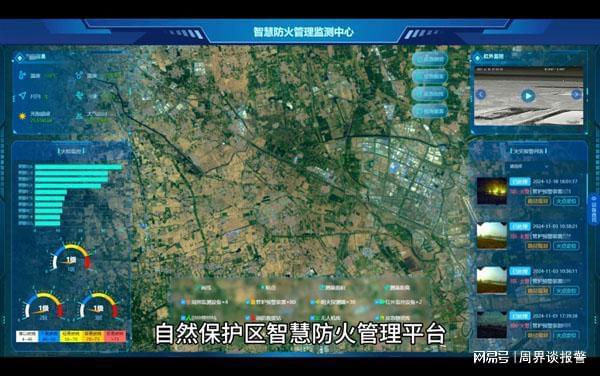Screen dimensions: 600x376
Task: Toggle the 监控监测设备+4 layer checkbox
Action: point(183,302)
